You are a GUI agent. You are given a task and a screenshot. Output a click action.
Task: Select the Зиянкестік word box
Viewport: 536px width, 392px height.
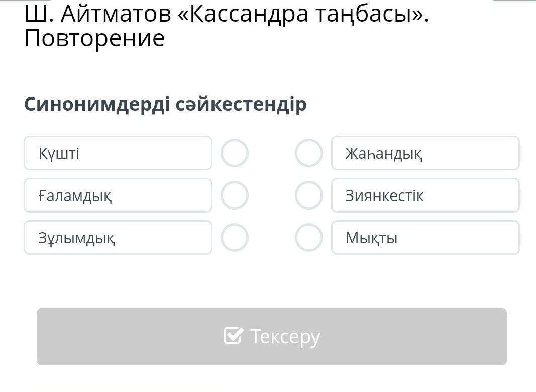tap(425, 195)
